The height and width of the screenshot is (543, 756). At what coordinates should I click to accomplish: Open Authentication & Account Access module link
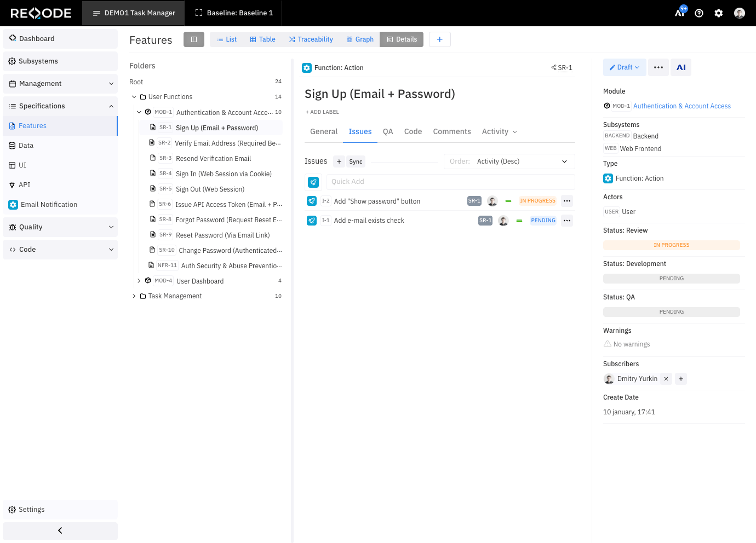tap(681, 106)
